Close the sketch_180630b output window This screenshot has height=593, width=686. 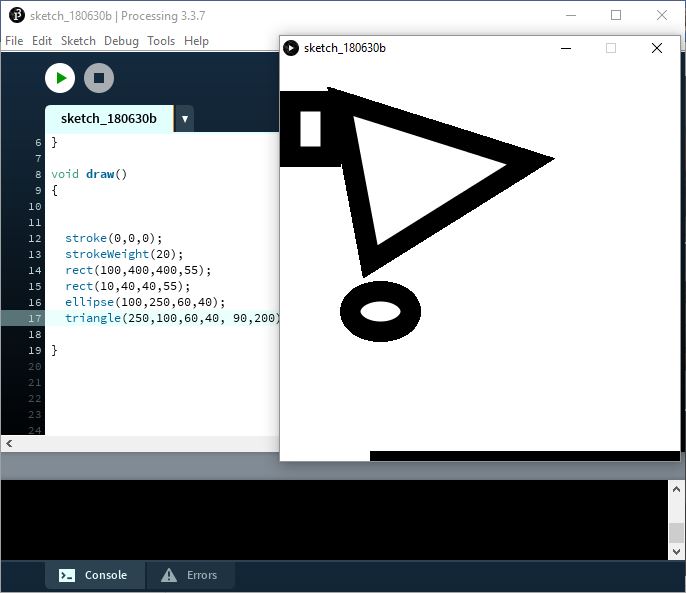point(657,48)
